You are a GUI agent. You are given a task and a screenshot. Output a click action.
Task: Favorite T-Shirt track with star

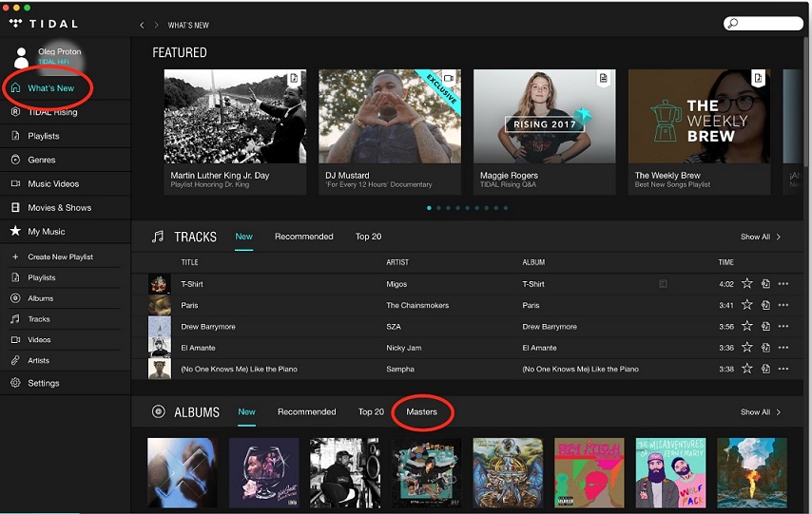point(746,283)
